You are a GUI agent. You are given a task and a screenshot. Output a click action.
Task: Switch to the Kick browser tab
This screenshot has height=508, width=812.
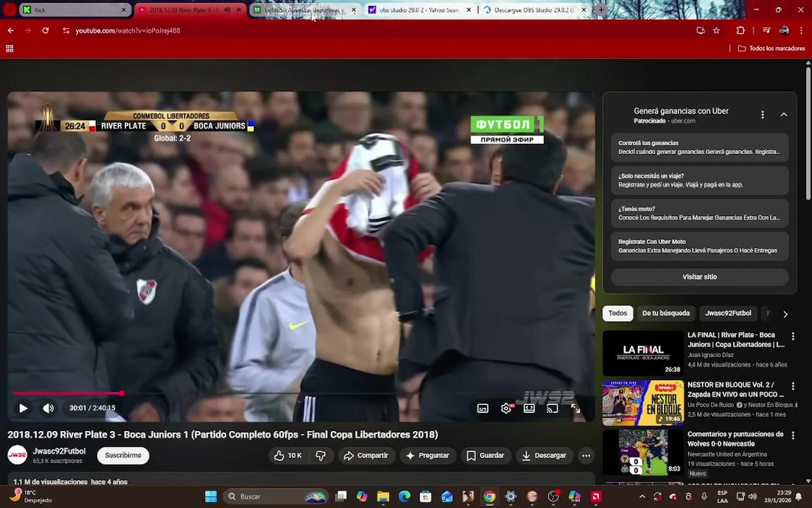(x=75, y=10)
